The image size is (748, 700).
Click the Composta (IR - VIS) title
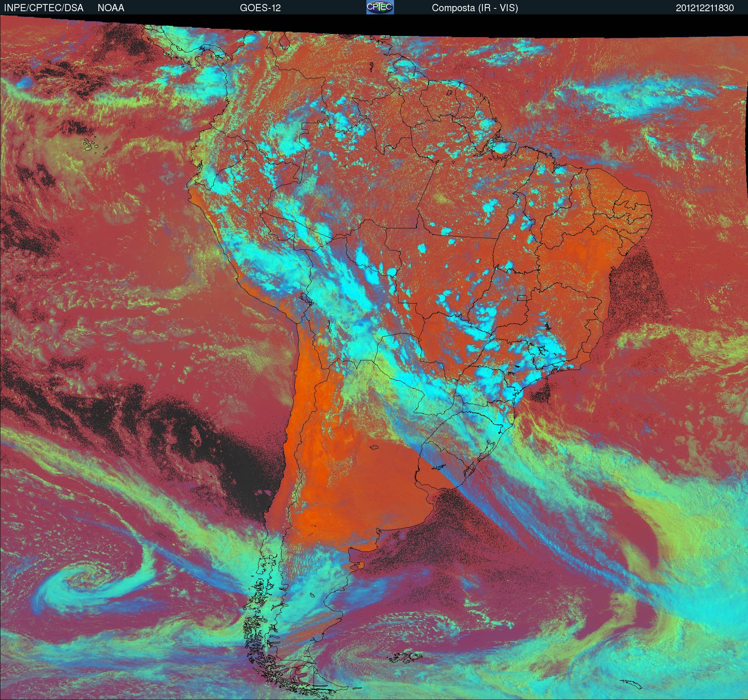pos(475,8)
